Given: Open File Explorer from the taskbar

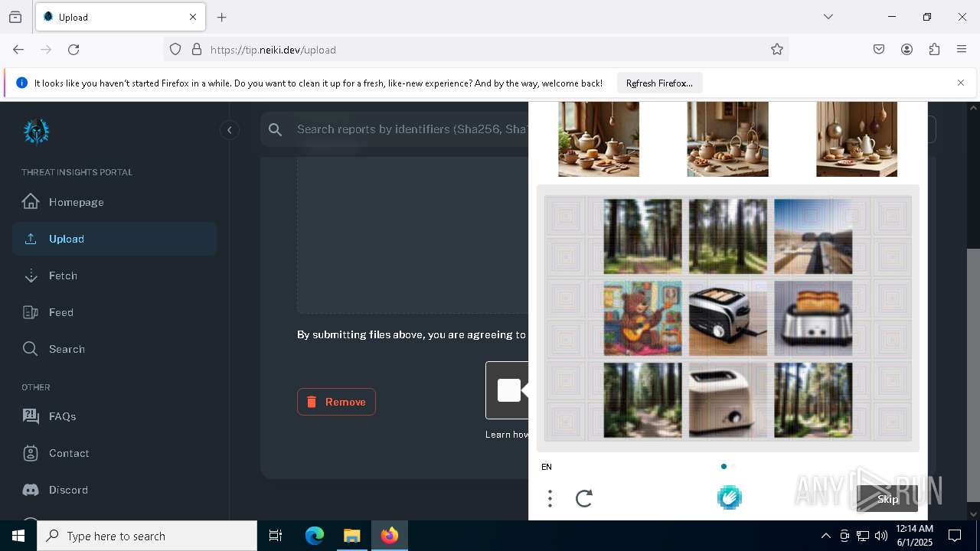Looking at the screenshot, I should (351, 536).
